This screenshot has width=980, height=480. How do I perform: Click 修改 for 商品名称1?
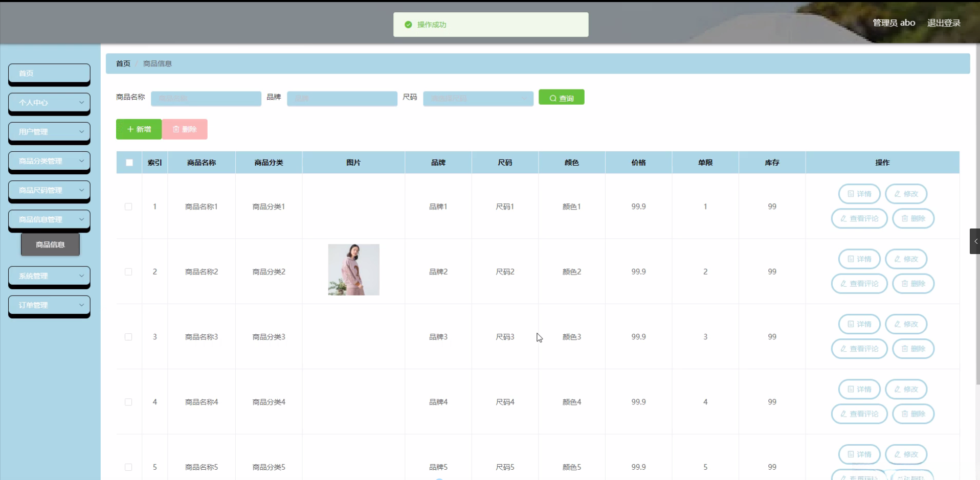[x=906, y=194]
